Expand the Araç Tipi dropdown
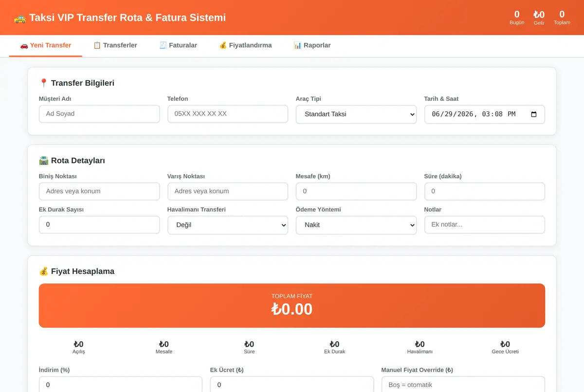The image size is (584, 392). 356,114
